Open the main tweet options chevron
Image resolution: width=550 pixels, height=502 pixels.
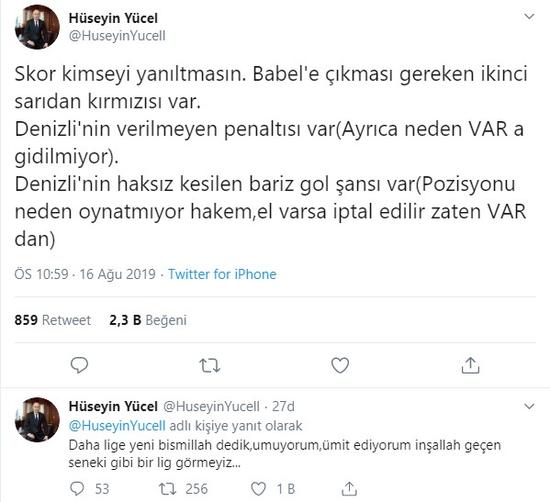click(529, 16)
